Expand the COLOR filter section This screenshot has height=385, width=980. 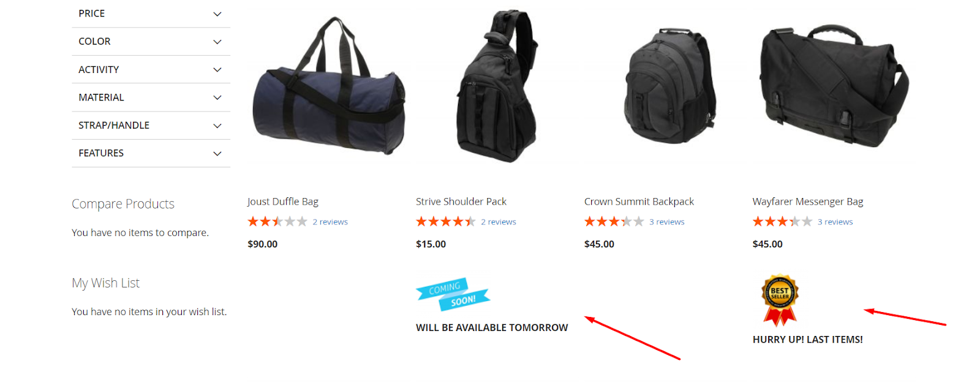[x=151, y=42]
